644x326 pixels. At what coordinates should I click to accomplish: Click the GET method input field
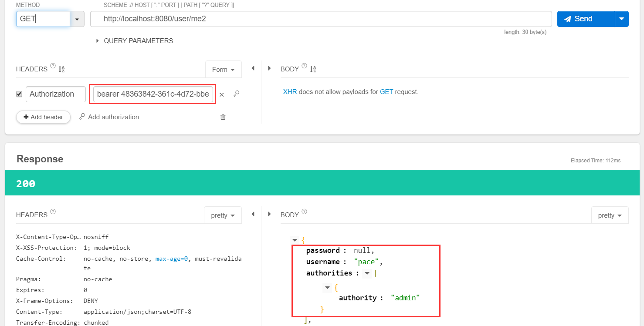click(x=43, y=19)
